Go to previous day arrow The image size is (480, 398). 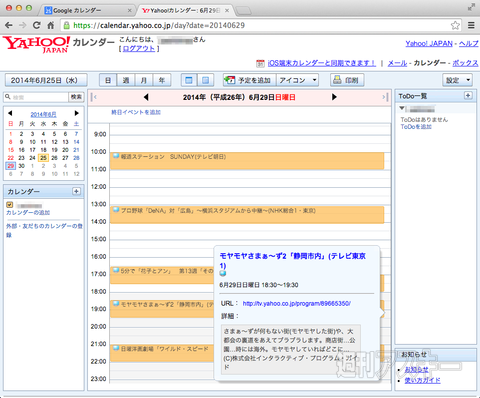click(x=146, y=97)
